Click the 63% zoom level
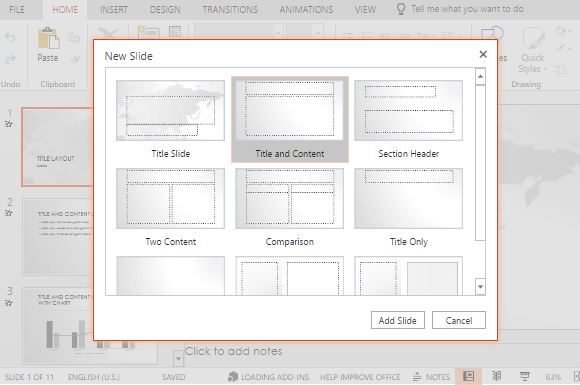The image size is (580, 385). point(553,377)
